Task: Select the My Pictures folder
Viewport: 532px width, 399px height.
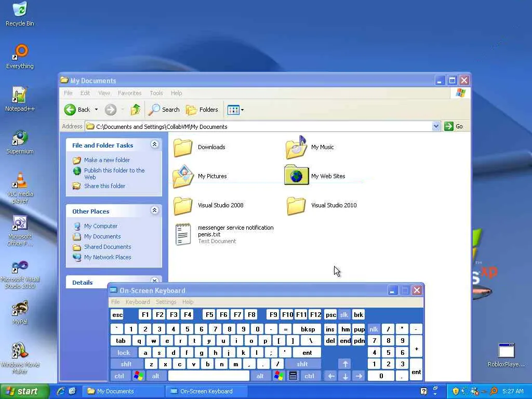Action: pyautogui.click(x=199, y=176)
